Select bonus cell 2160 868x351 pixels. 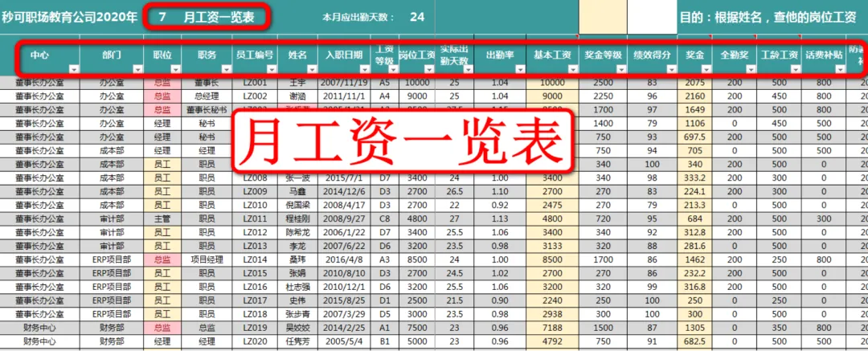[694, 96]
